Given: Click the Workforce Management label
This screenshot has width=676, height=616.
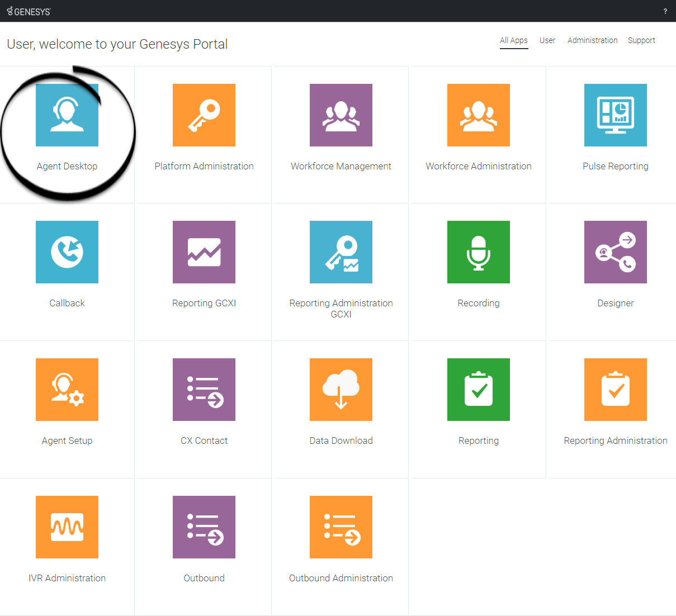Looking at the screenshot, I should [x=341, y=166].
